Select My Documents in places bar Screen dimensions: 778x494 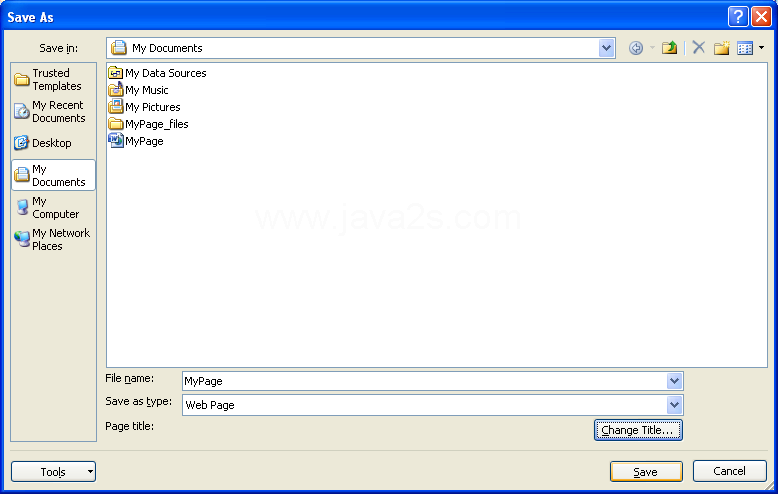pyautogui.click(x=53, y=175)
